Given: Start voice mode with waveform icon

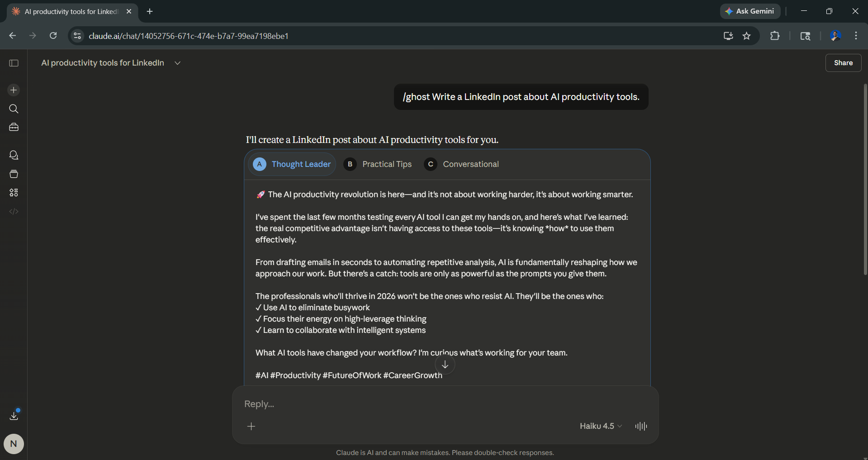Looking at the screenshot, I should pyautogui.click(x=641, y=426).
